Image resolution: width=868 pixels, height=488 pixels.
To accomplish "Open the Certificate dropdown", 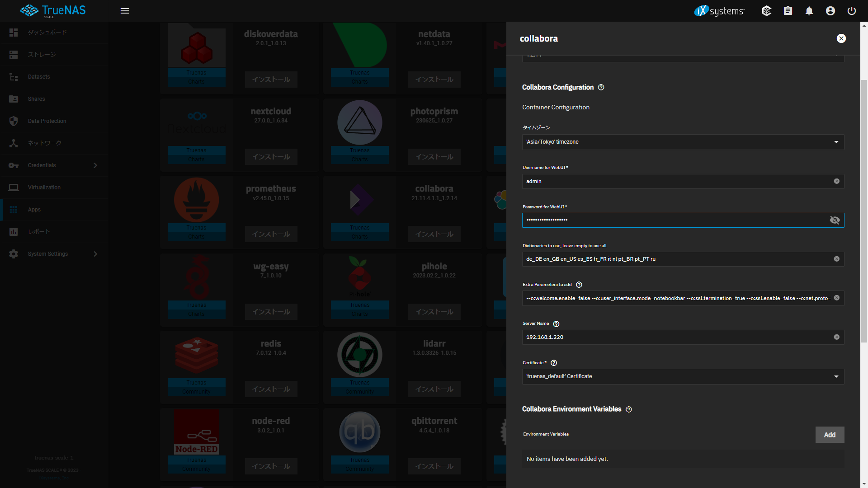I will 683,376.
